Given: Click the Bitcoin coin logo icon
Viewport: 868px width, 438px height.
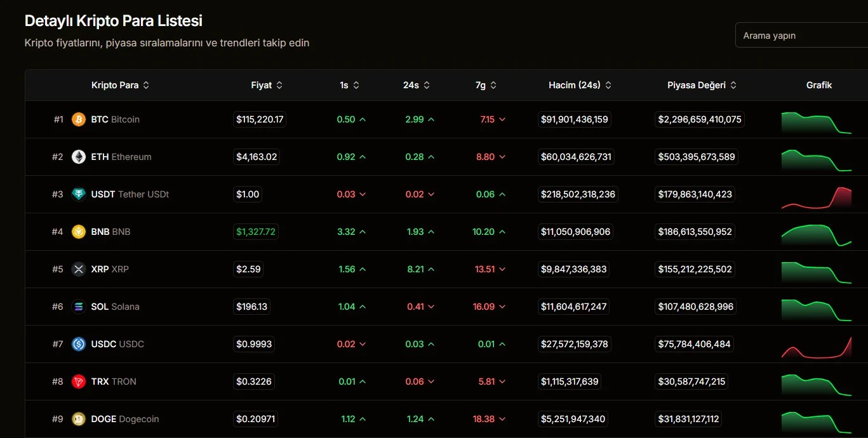Looking at the screenshot, I should 79,119.
